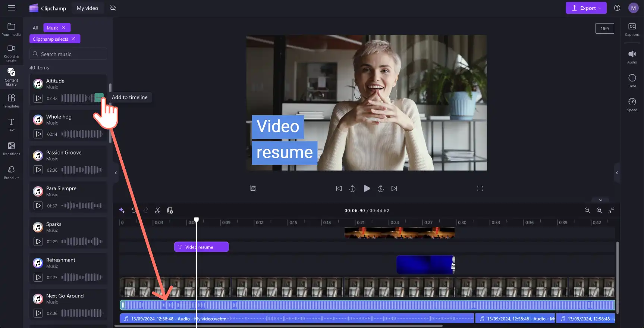Remove the Music filter tag
The width and height of the screenshot is (644, 328).
tap(64, 28)
